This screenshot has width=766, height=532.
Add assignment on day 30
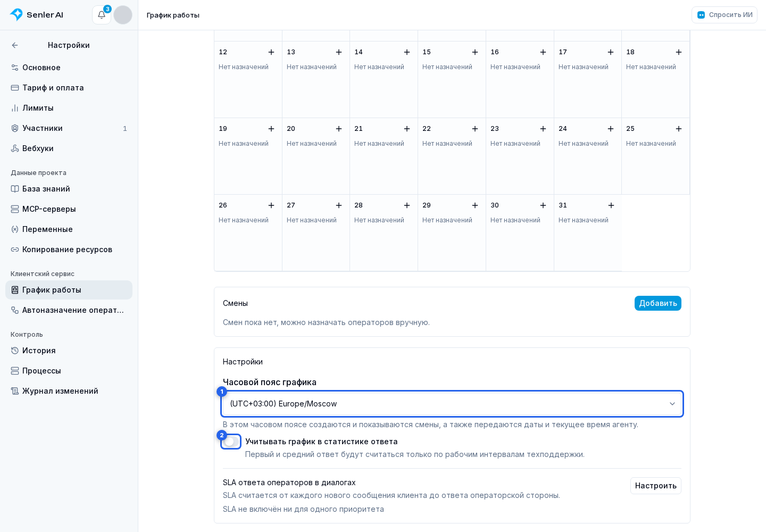pos(543,205)
